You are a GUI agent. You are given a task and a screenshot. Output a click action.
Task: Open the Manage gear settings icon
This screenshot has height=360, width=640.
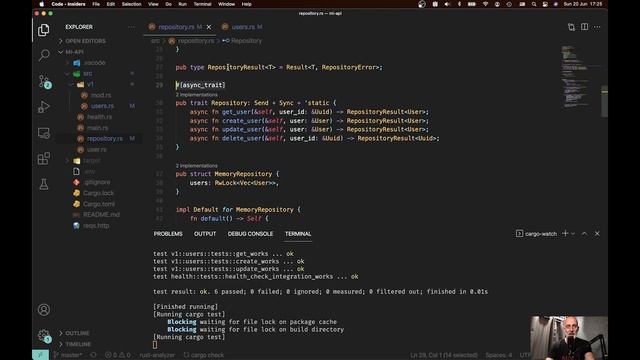(44, 336)
